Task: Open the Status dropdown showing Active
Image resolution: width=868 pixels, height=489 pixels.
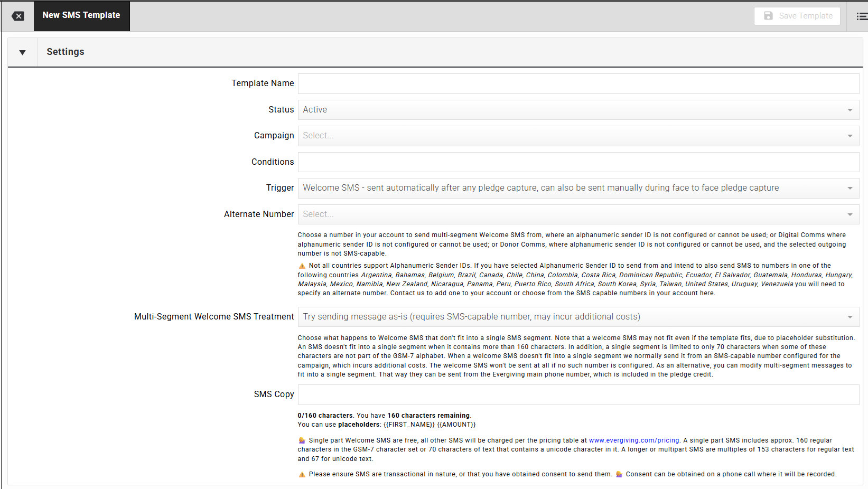Action: [578, 110]
